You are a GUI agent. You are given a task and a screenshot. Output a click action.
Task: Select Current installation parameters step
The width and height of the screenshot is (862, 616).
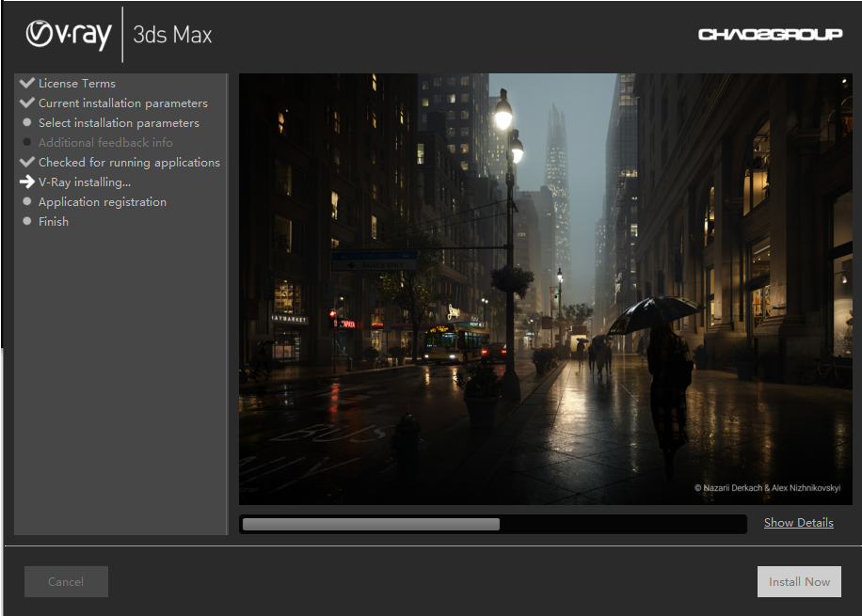click(x=123, y=103)
